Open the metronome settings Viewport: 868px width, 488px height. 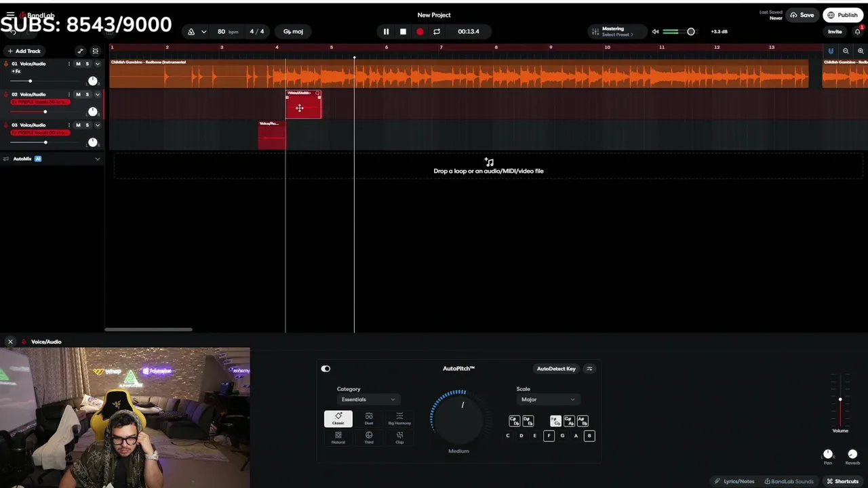click(191, 32)
